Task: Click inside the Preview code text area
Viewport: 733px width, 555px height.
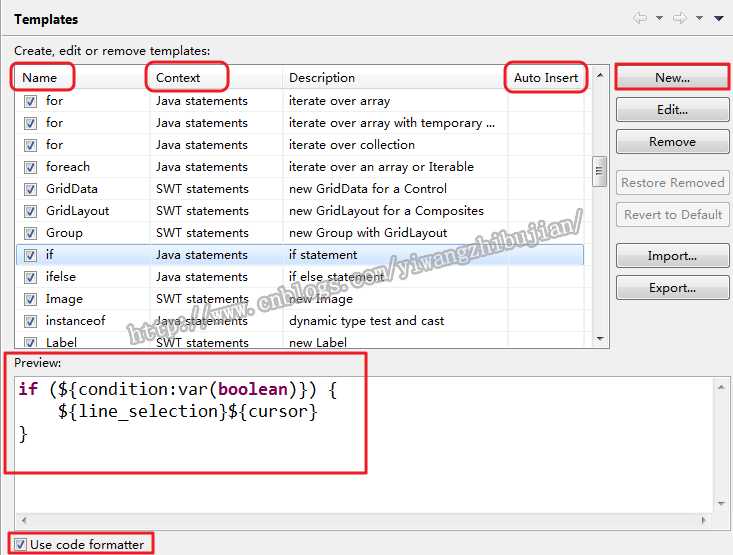Action: pyautogui.click(x=364, y=444)
